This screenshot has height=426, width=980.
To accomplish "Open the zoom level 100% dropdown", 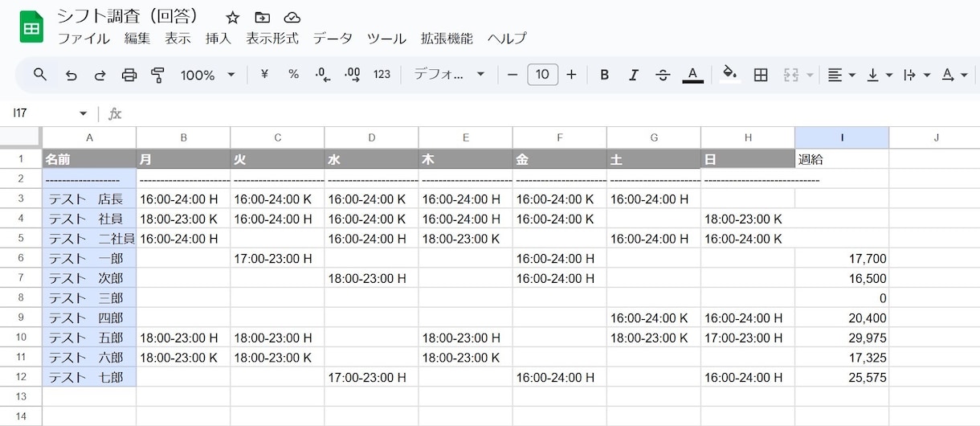I will (x=207, y=75).
